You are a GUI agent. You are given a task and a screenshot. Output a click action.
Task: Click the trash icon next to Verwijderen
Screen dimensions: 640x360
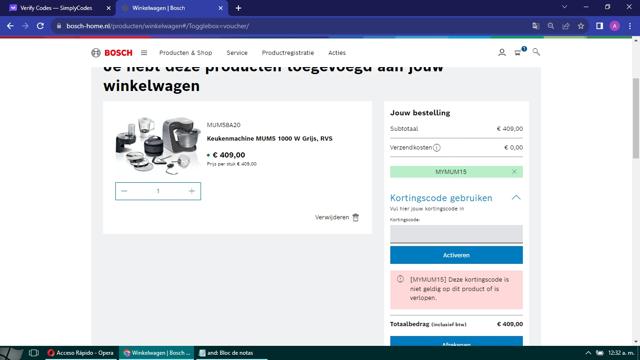click(x=356, y=218)
